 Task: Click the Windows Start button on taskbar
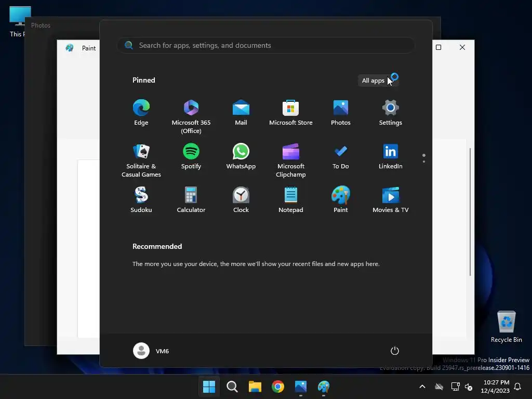point(209,387)
